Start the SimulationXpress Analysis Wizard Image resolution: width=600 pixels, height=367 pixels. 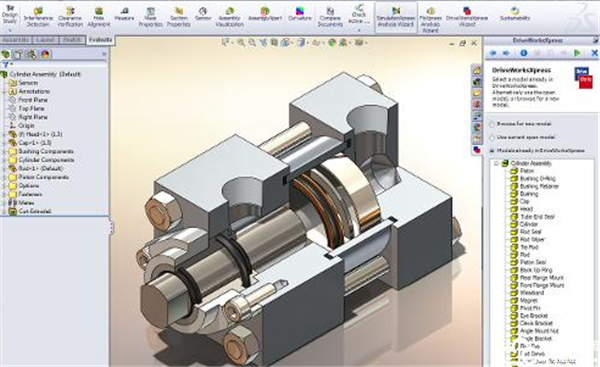click(396, 17)
